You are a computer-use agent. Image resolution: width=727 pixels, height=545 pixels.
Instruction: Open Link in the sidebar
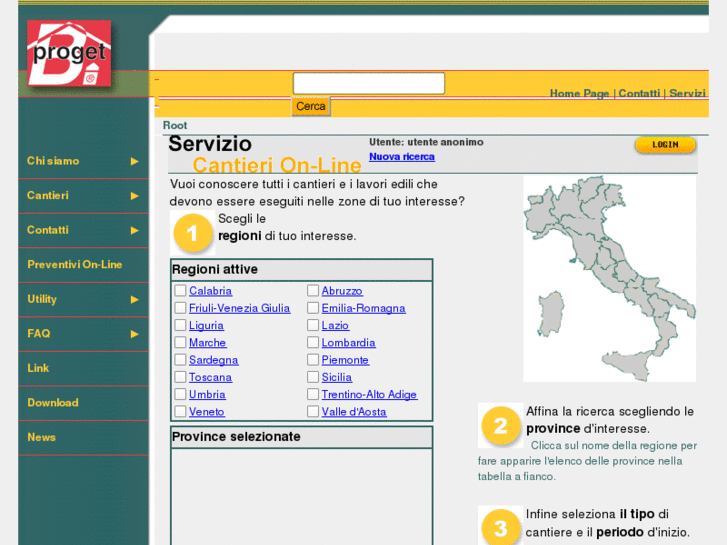pyautogui.click(x=38, y=368)
